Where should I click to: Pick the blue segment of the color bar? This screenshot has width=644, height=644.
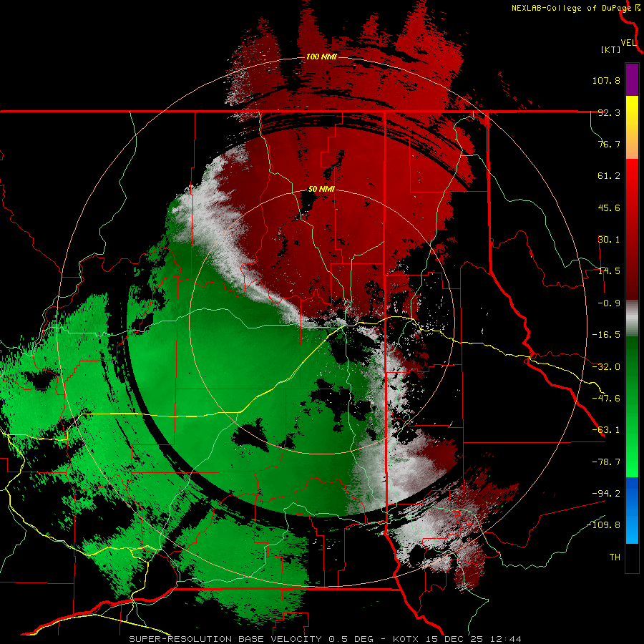tap(632, 510)
